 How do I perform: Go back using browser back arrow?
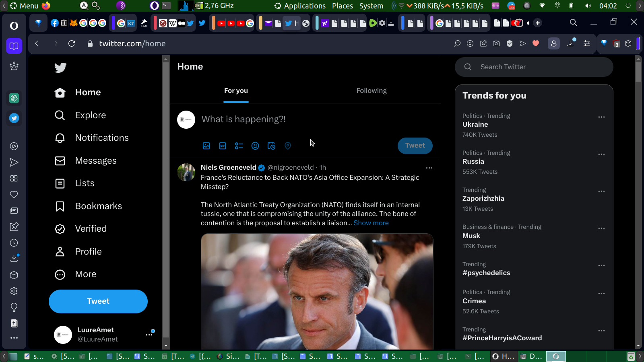click(x=37, y=43)
